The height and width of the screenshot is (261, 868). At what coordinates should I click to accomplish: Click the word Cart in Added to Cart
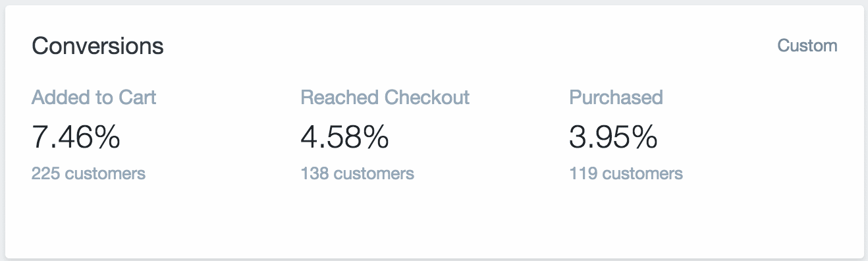click(137, 98)
